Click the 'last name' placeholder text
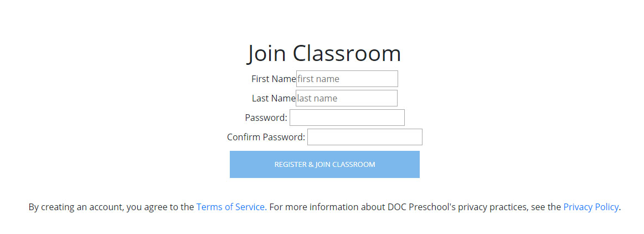 point(317,98)
